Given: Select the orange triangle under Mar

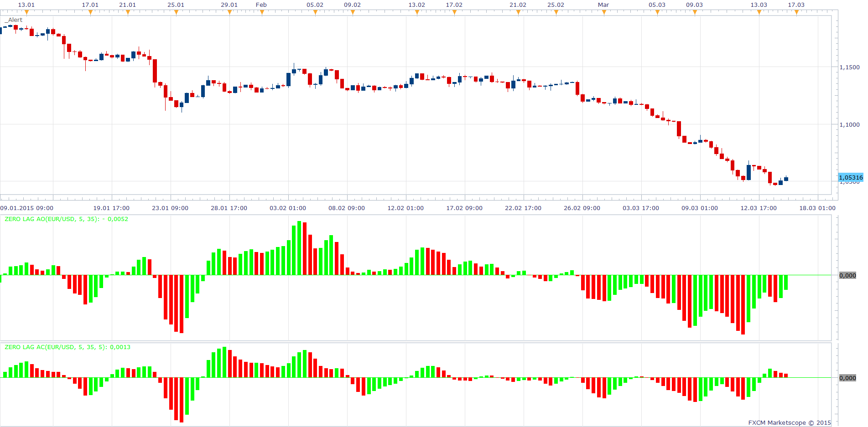Looking at the screenshot, I should 604,12.
